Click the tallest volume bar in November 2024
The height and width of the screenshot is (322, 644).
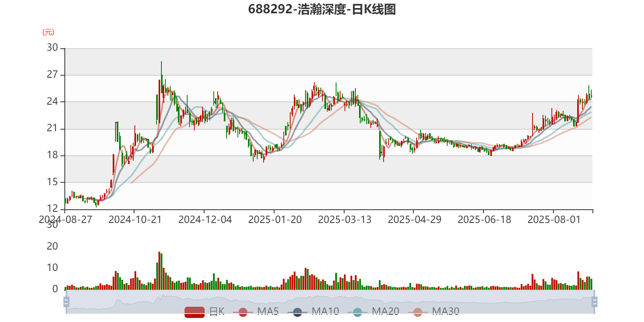(x=159, y=270)
